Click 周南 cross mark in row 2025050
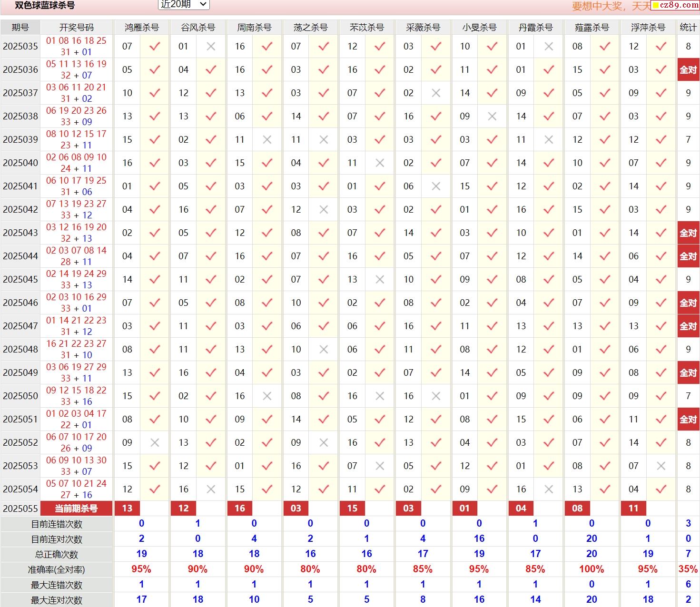The width and height of the screenshot is (700, 607). 267,396
